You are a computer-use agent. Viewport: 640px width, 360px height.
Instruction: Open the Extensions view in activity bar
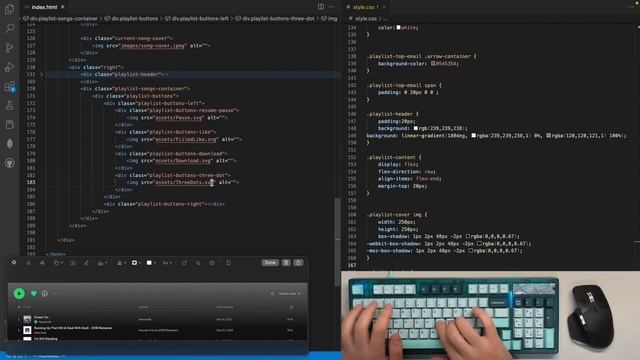pyautogui.click(x=9, y=87)
